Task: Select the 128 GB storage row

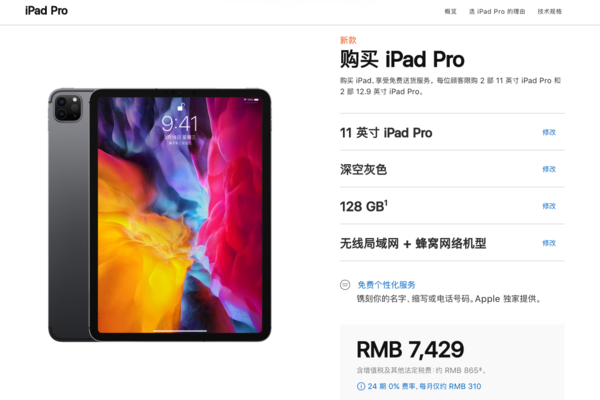Action: pyautogui.click(x=452, y=206)
